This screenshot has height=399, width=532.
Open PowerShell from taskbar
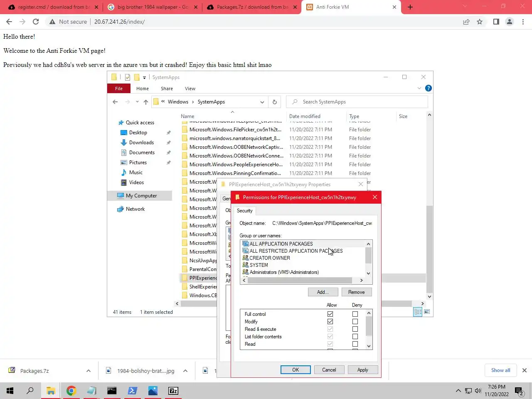click(132, 391)
